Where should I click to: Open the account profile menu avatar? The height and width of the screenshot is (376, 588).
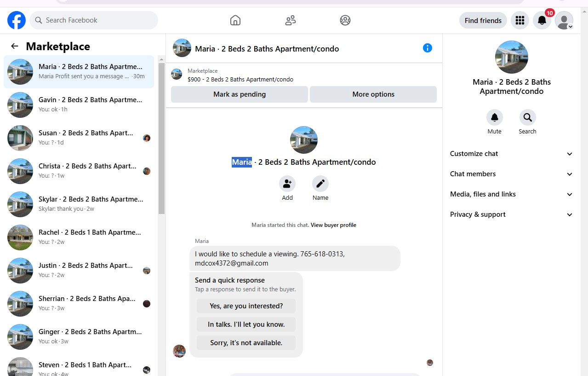point(564,20)
